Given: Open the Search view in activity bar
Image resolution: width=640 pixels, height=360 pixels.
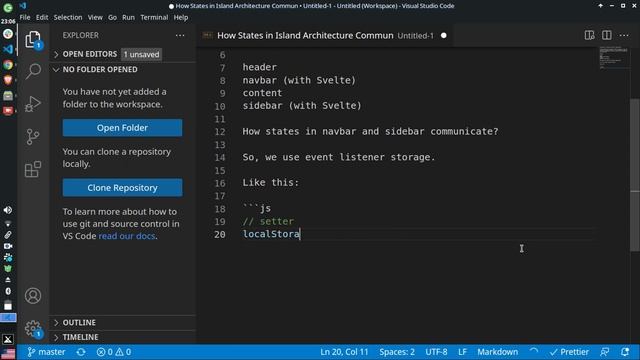Looking at the screenshot, I should tap(33, 71).
